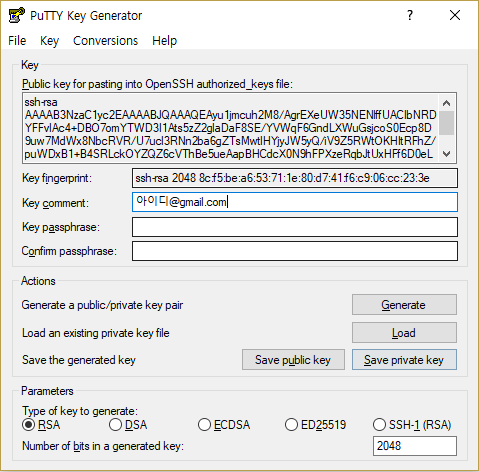The height and width of the screenshot is (472, 479).
Task: Close the PuTTY Key Generator window
Action: (455, 15)
